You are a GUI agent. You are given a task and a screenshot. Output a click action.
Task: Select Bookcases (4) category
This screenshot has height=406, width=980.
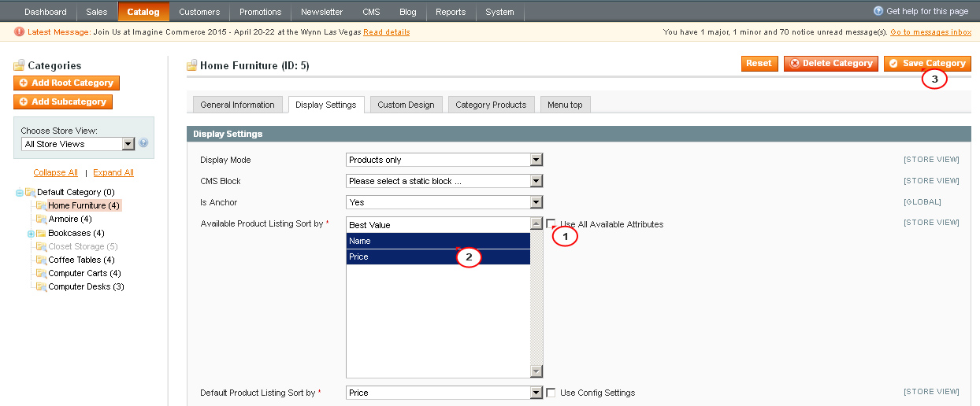point(76,233)
